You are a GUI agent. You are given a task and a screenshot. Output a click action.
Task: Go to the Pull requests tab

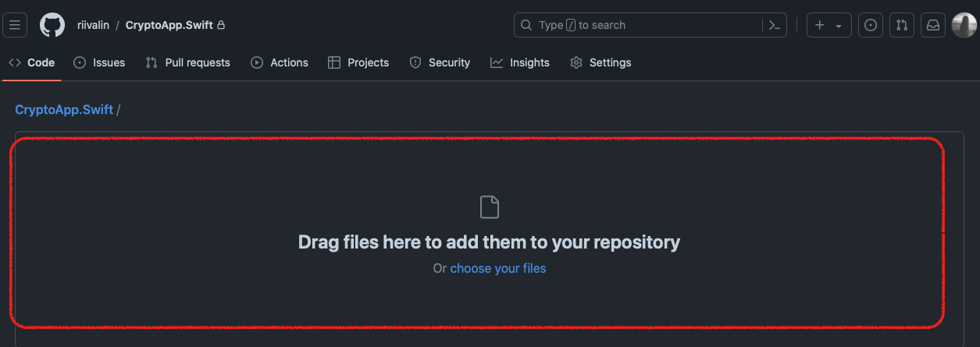(188, 63)
